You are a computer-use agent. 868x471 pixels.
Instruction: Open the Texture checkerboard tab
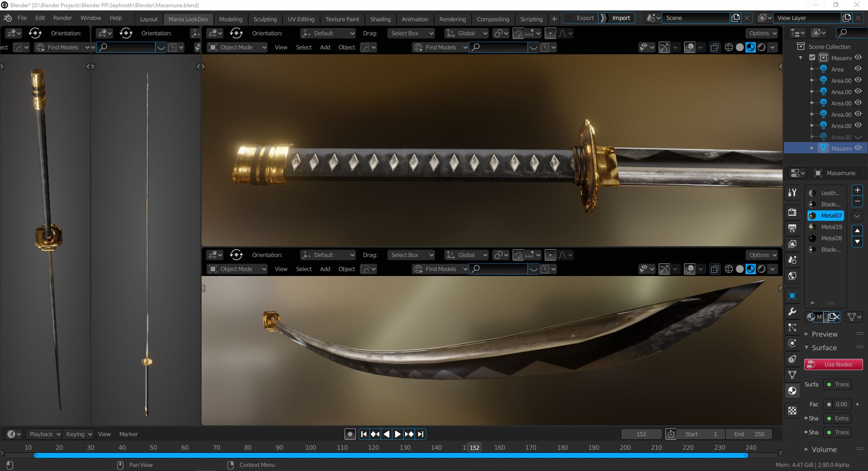792,410
